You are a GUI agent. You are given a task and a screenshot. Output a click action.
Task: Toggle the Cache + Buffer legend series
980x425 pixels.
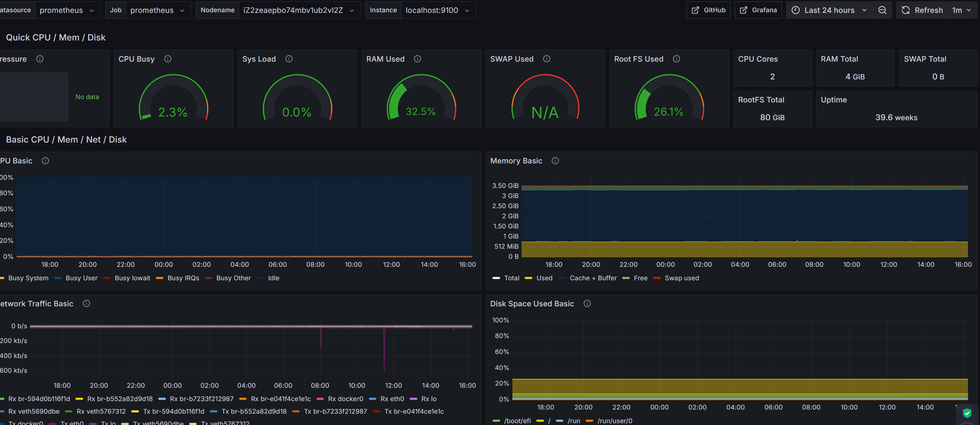pyautogui.click(x=593, y=278)
